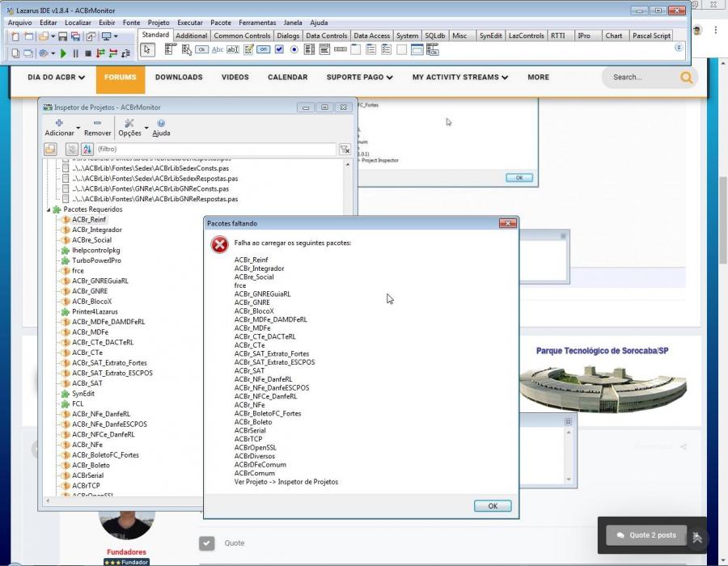
Task: Select the TRadioButton component icon in palette
Action: coord(294,49)
